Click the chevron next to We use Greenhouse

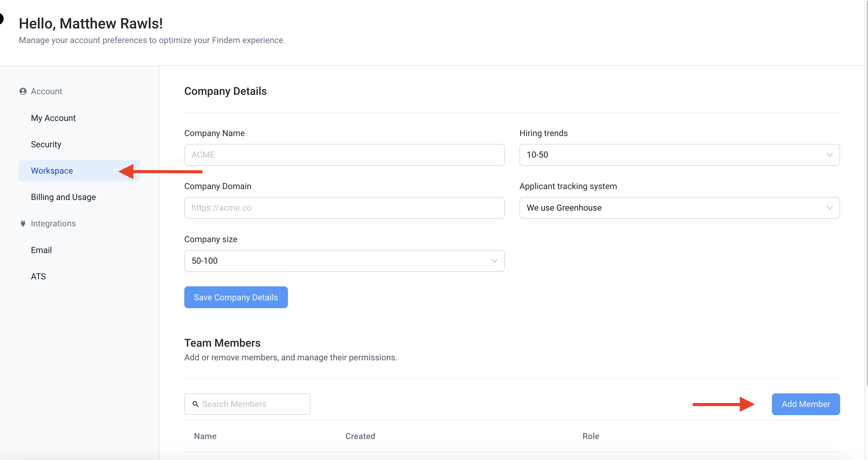coord(830,208)
